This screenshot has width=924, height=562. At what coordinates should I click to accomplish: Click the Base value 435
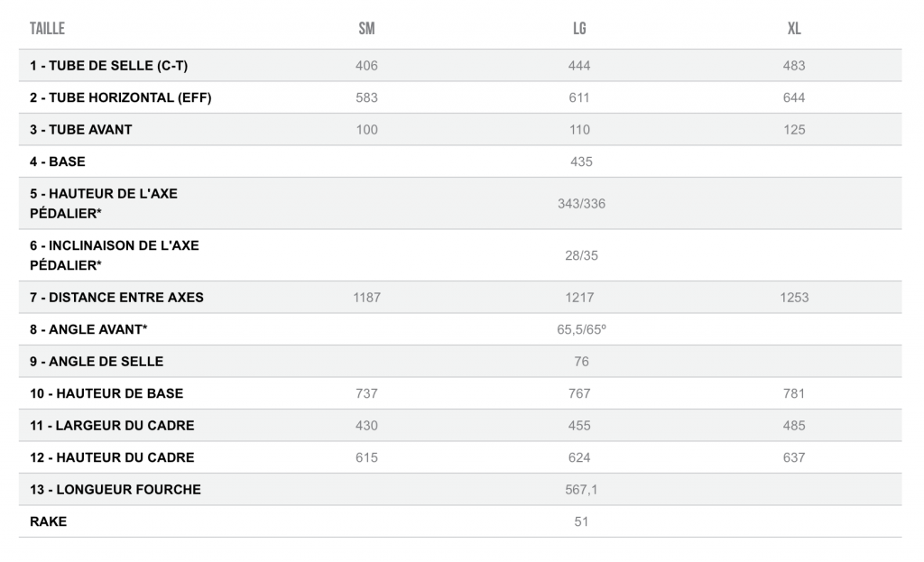click(581, 161)
